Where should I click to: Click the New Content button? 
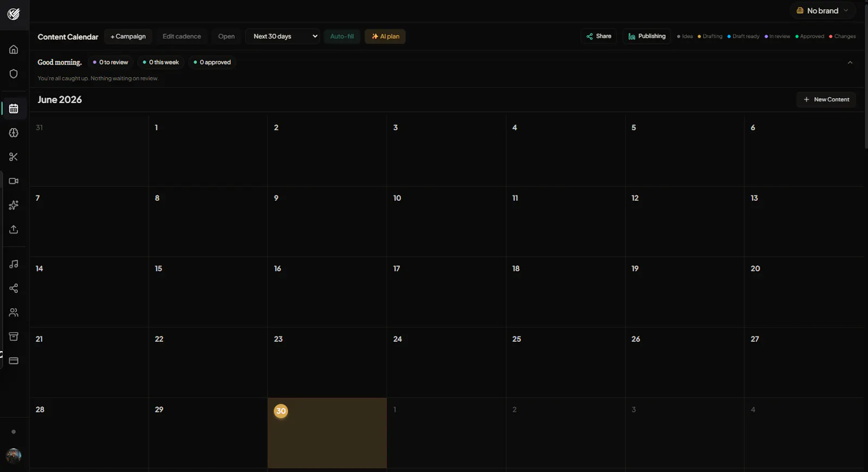[x=826, y=99]
